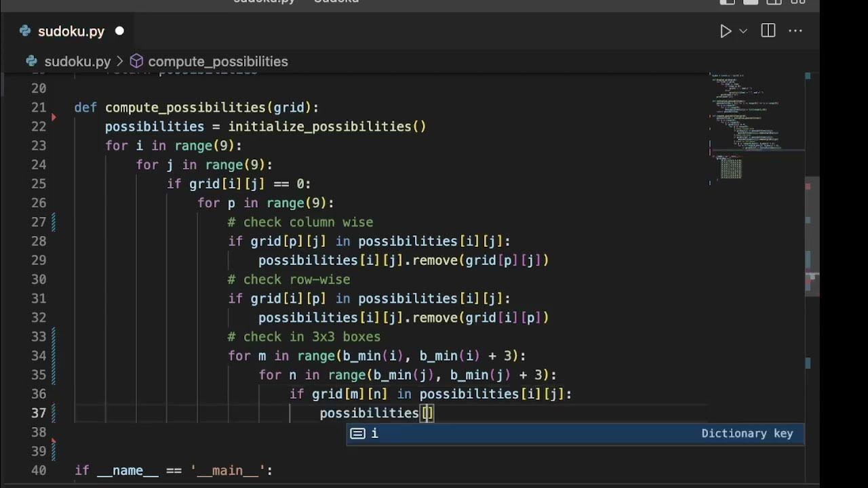Click 'for j in range(9):' on line 24
This screenshot has height=488, width=868.
pos(204,165)
